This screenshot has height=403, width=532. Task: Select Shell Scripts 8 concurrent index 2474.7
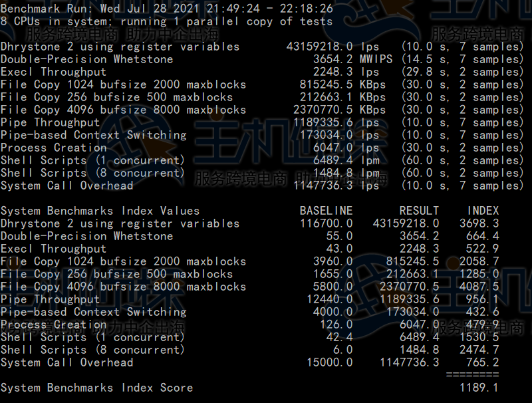(x=479, y=350)
